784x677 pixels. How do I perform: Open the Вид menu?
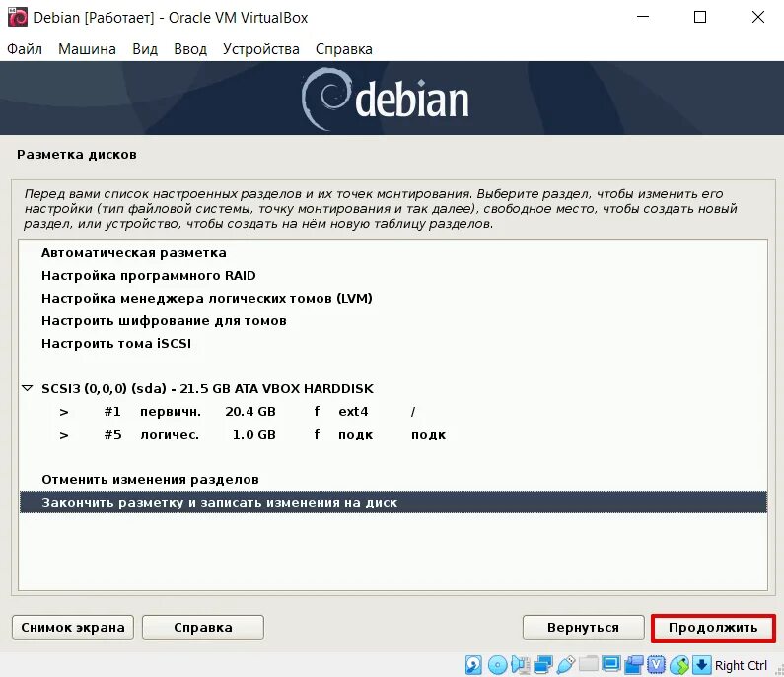145,49
